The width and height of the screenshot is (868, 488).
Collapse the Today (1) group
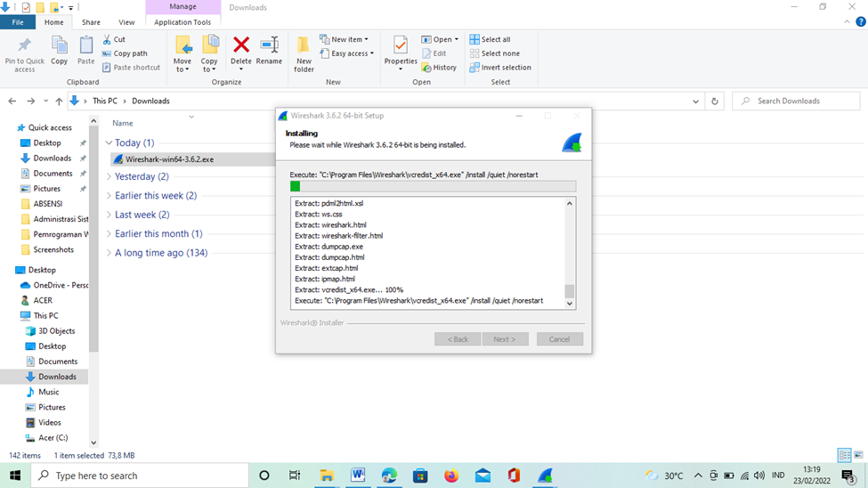(109, 142)
